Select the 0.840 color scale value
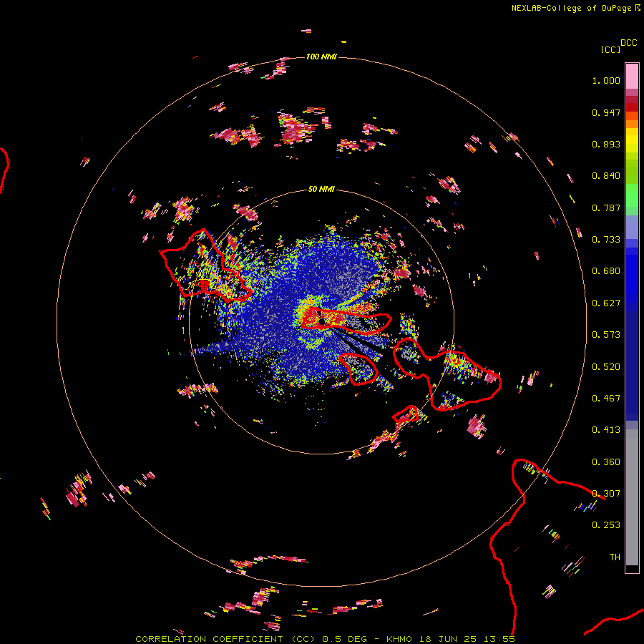The width and height of the screenshot is (644, 644). tap(606, 176)
